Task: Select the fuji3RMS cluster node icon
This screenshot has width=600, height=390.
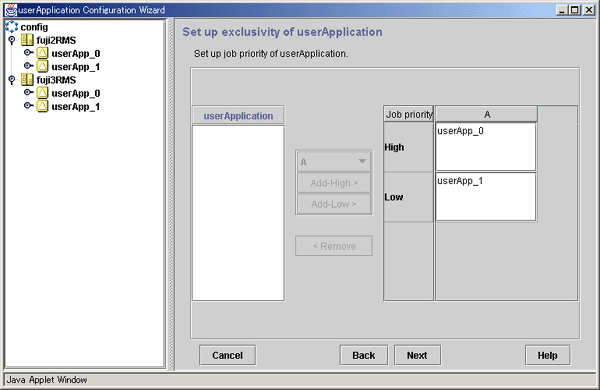Action: coord(27,80)
